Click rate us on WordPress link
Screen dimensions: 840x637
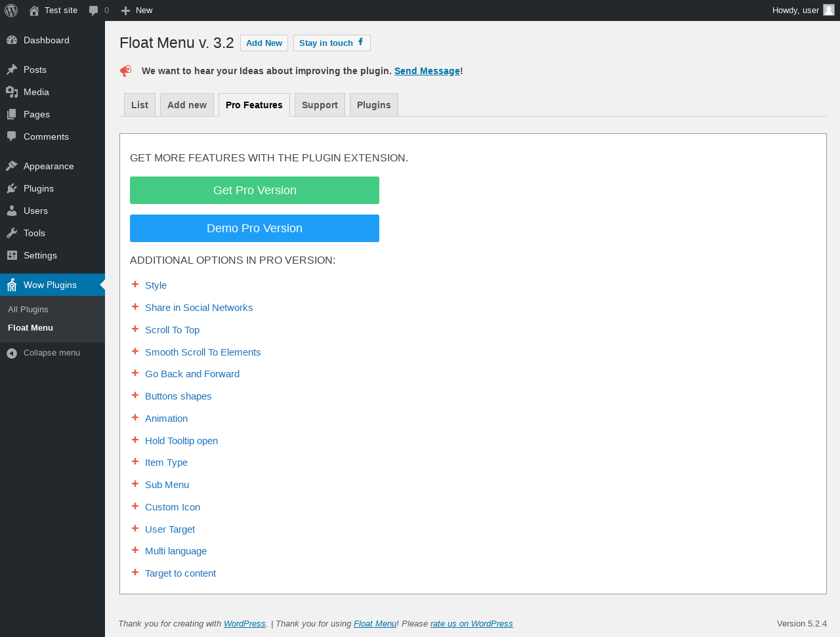coord(472,624)
